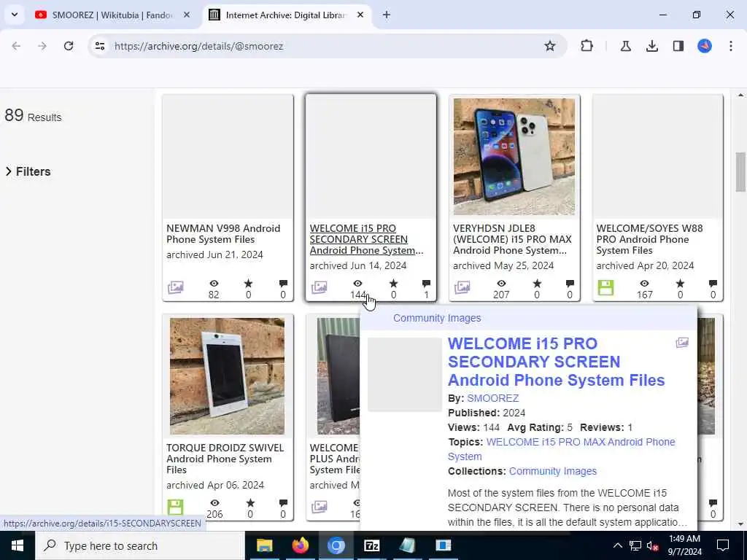Click image mediatype icon on i15 SECONDARY SCREEN card

coord(319,287)
